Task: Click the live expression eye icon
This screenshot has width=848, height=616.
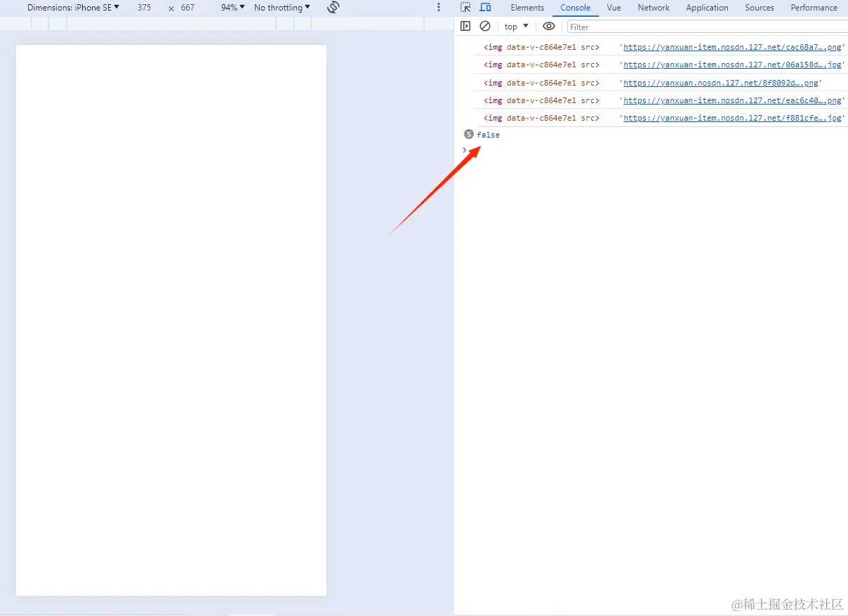Action: [x=549, y=26]
